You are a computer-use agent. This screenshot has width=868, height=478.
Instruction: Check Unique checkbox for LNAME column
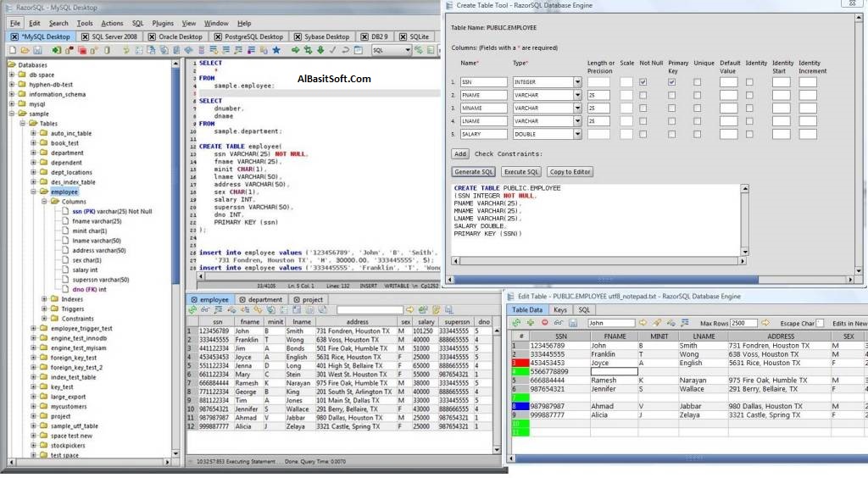(697, 120)
